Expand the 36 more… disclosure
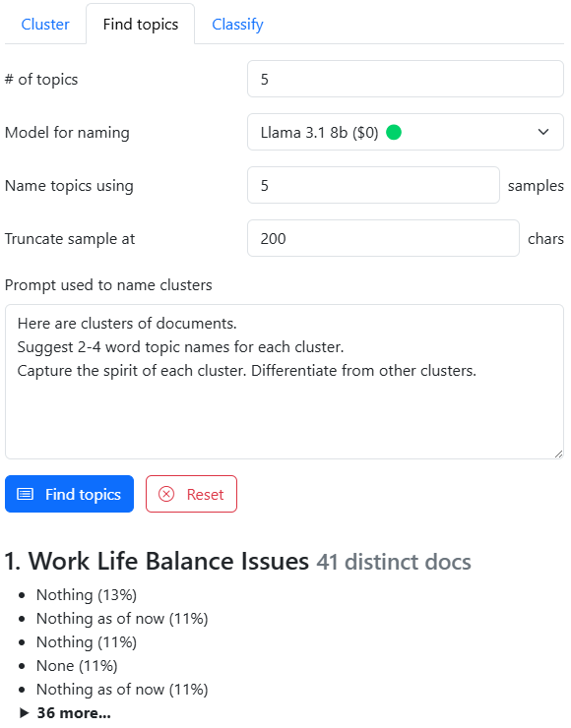Viewport: 571px width, 728px height. 65,712
